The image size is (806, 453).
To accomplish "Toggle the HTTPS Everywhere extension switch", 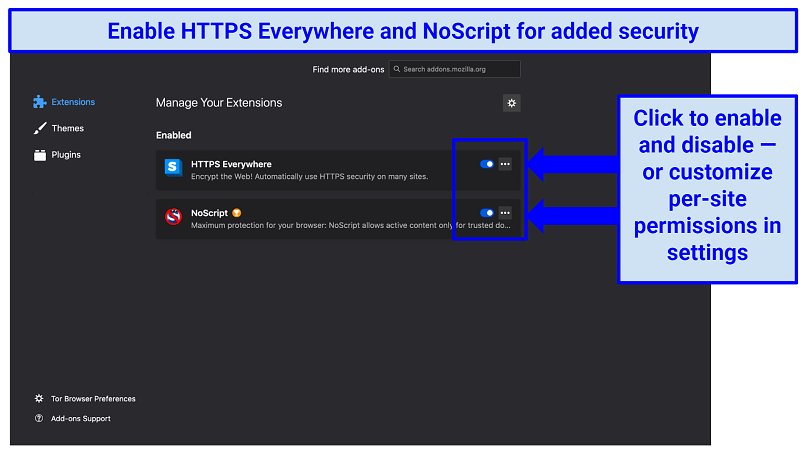I will click(x=486, y=164).
